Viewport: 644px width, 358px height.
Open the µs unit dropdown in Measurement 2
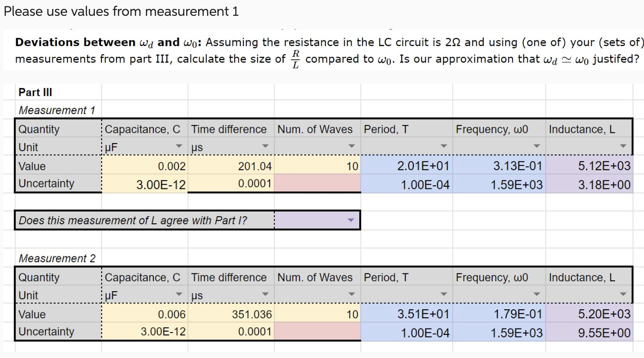pyautogui.click(x=266, y=294)
